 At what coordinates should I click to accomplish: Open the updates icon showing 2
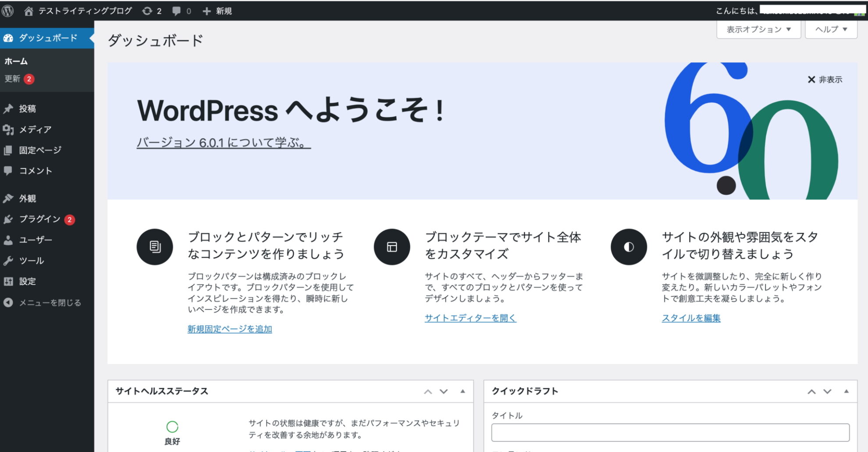point(147,11)
